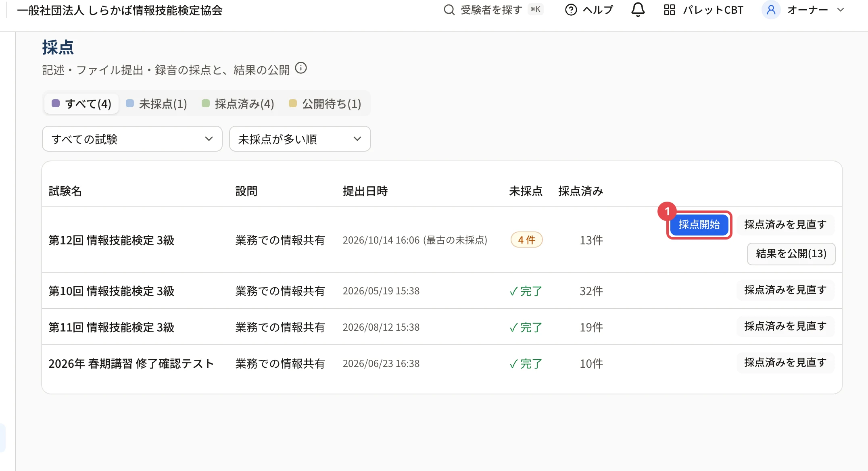Click 採点済みを見直す for 第12回 row
The image size is (868, 471).
click(785, 225)
